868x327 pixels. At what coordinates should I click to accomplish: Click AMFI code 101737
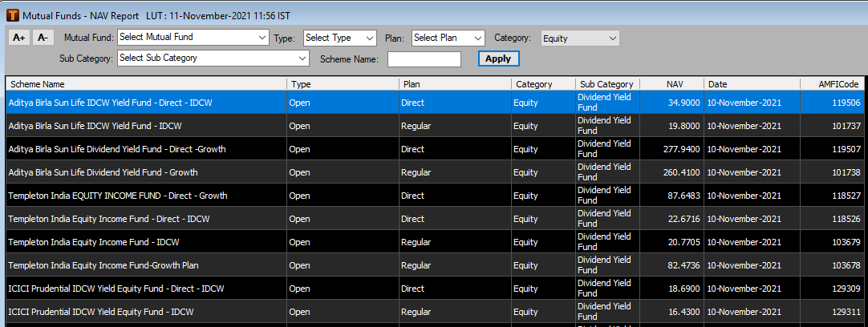846,126
